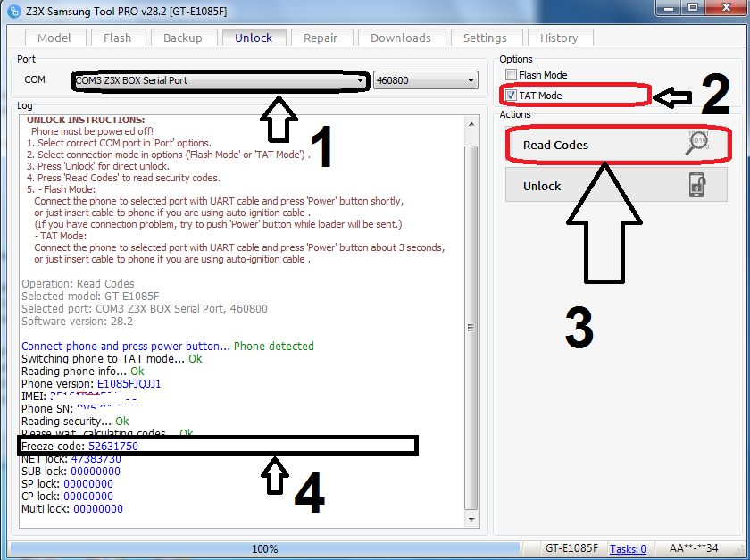Click the log scrollbar thumb
Viewport: 750px width, 560px height.
pyautogui.click(x=471, y=328)
